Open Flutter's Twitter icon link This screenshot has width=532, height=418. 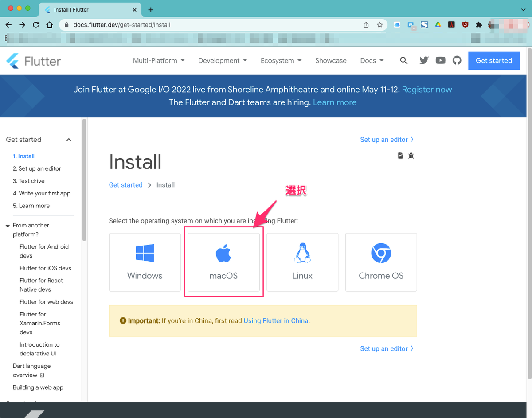coord(424,61)
